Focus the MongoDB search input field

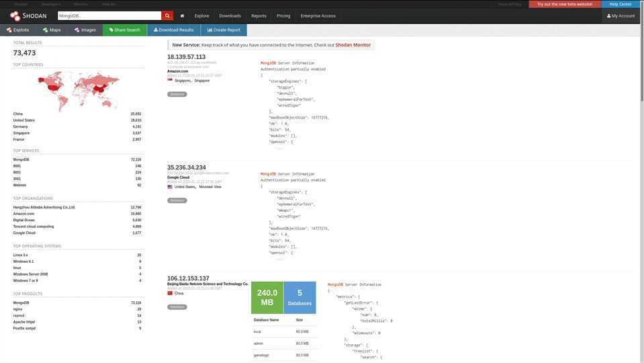[x=109, y=15]
